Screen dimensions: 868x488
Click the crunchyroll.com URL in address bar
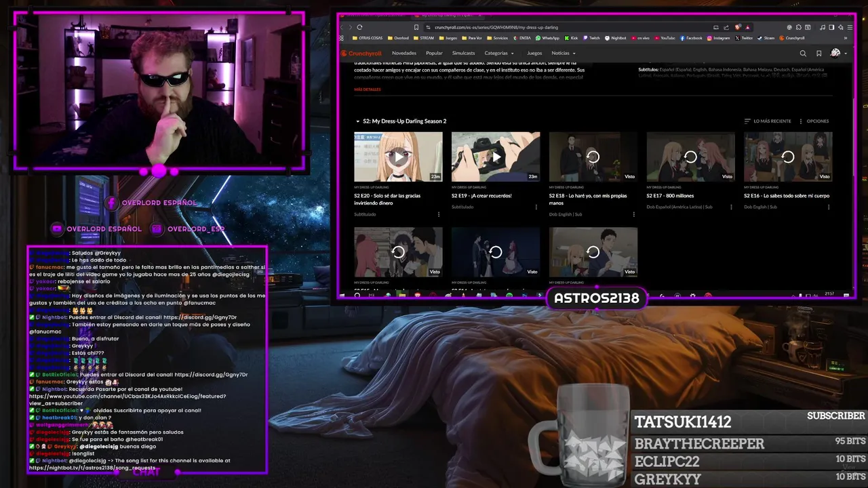[496, 27]
